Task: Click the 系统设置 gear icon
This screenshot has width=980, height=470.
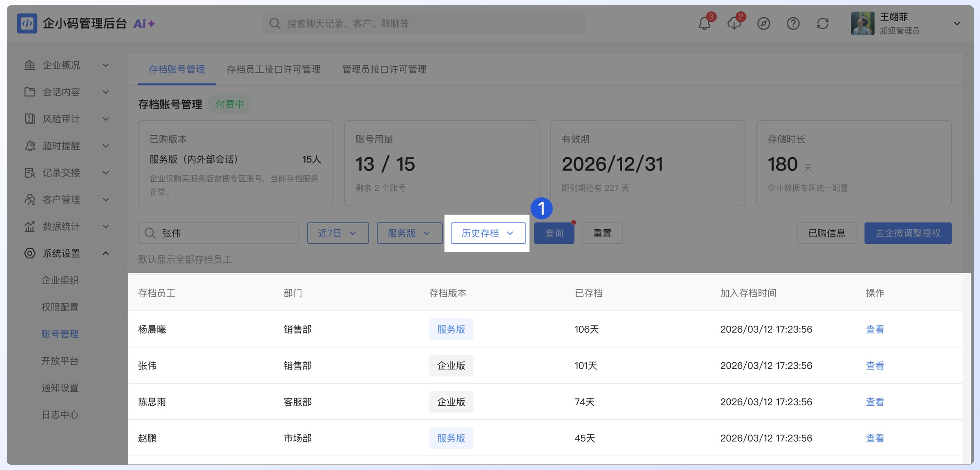Action: point(30,253)
